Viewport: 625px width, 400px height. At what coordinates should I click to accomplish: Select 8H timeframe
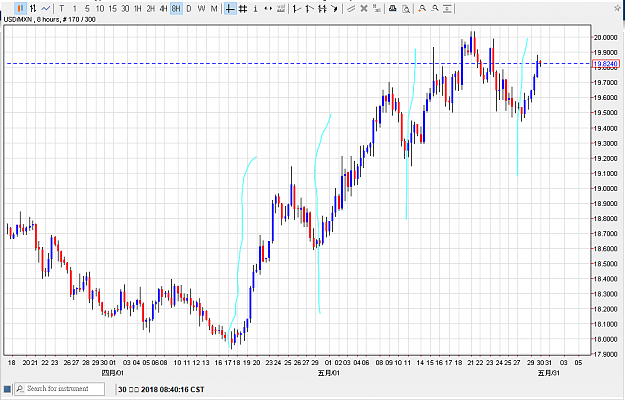click(176, 9)
